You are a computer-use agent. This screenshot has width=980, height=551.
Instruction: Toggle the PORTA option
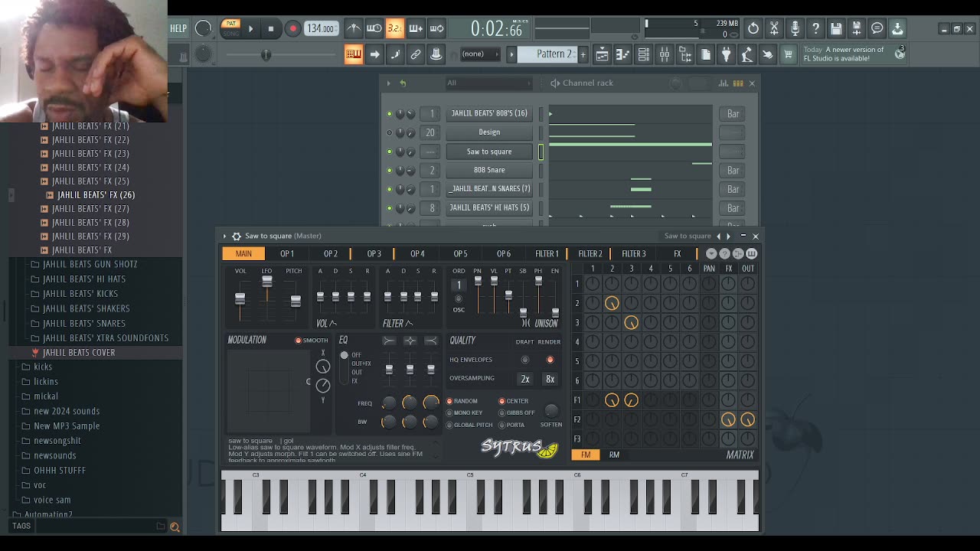point(511,425)
